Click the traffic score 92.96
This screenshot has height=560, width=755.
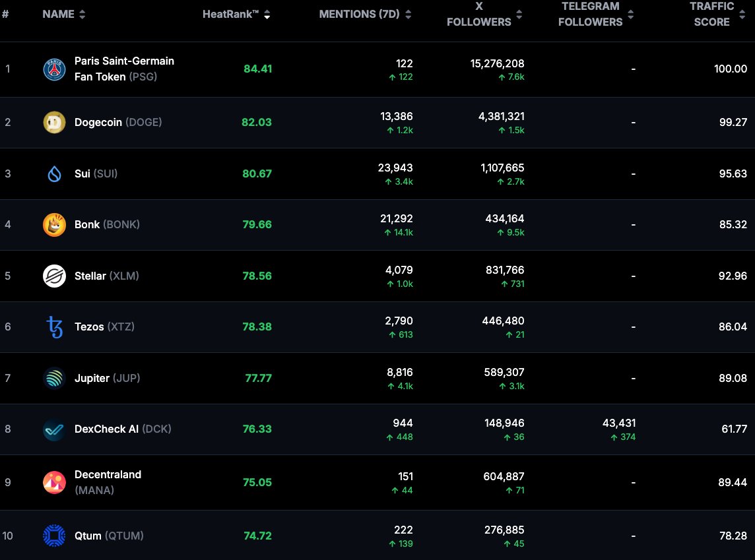coord(733,276)
